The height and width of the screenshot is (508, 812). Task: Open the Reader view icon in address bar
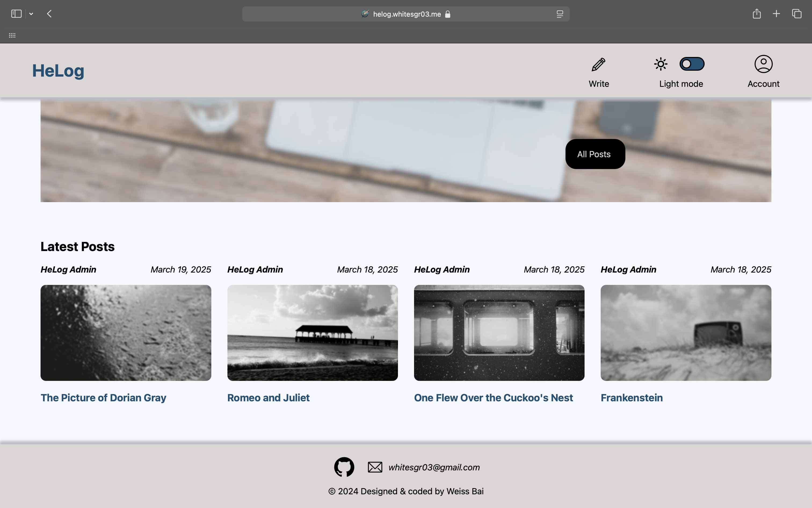[x=560, y=14]
